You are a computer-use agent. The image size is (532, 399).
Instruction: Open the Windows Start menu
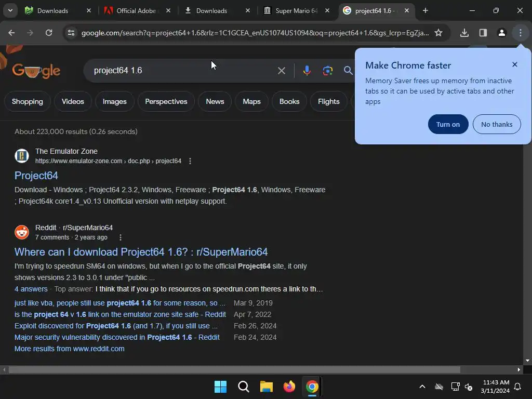(x=220, y=387)
